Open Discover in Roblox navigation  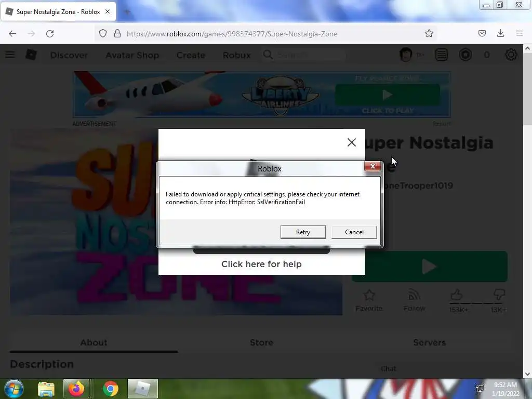coord(69,55)
